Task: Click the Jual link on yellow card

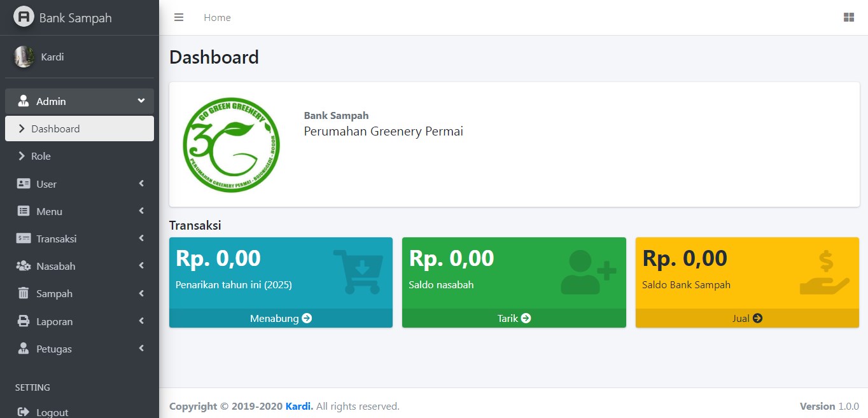Action: [x=747, y=318]
